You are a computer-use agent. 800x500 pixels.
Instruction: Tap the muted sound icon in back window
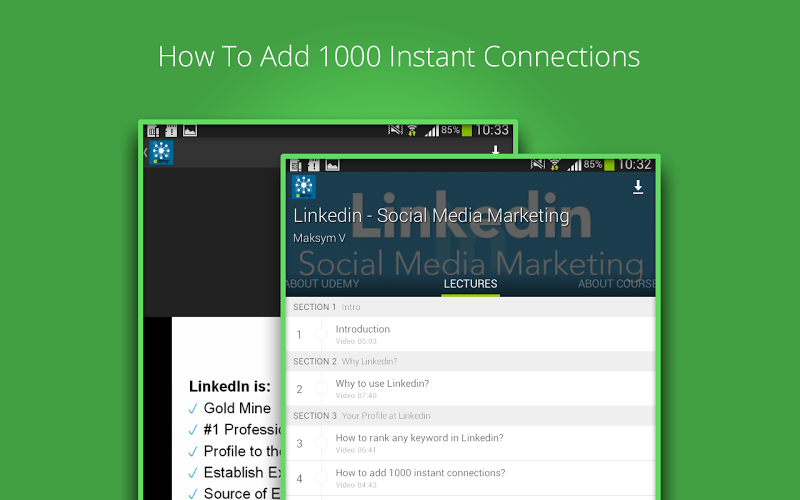395,130
